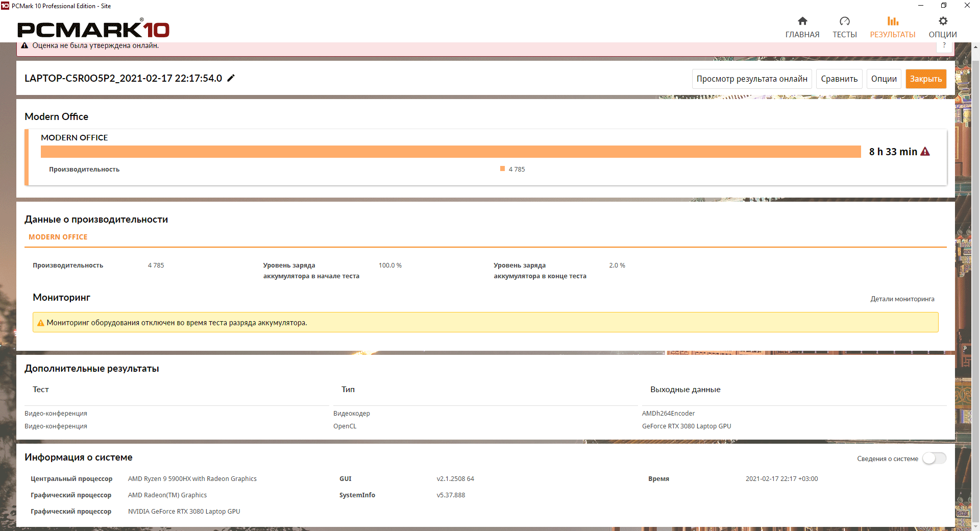Image resolution: width=980 pixels, height=531 pixels.
Task: Click AMD Ryzen 9 5900HX processor text
Action: 192,479
